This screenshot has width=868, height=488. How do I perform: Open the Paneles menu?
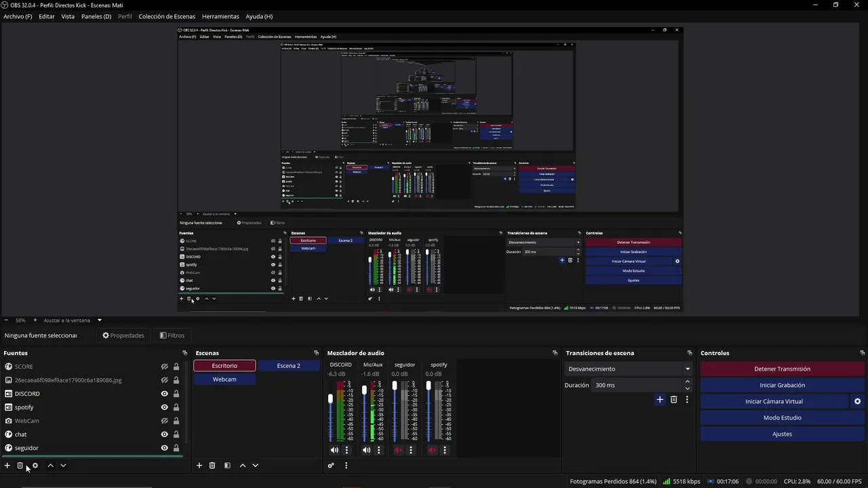coord(96,16)
